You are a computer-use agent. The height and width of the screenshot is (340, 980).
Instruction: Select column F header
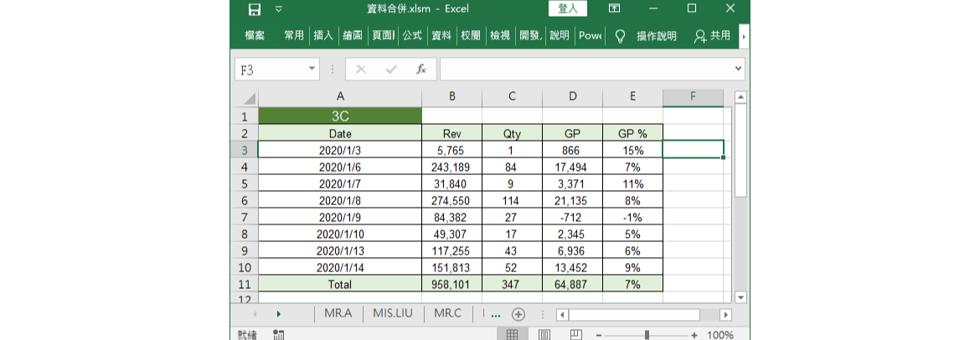pyautogui.click(x=694, y=97)
